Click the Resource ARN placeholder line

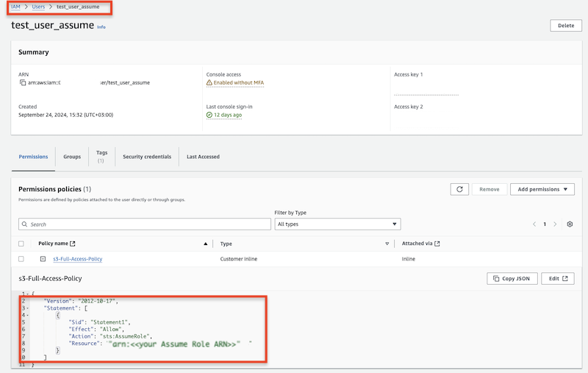click(160, 344)
